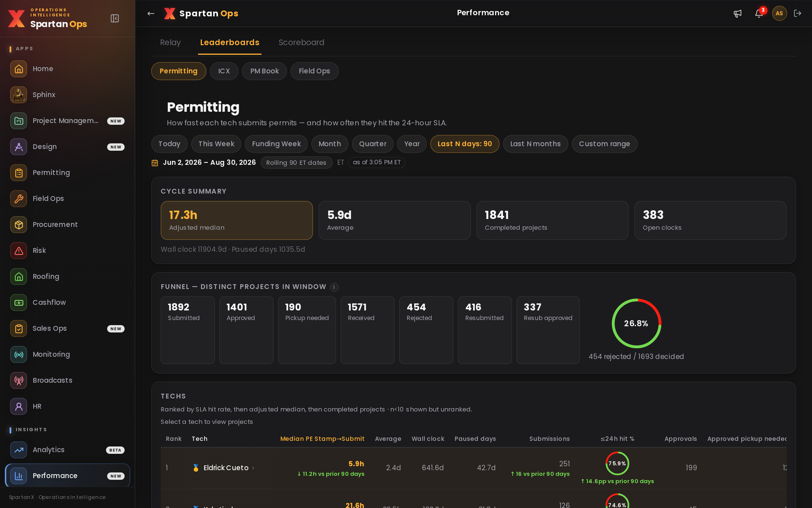This screenshot has height=508, width=812.
Task: Open HR person icon
Action: tap(18, 406)
